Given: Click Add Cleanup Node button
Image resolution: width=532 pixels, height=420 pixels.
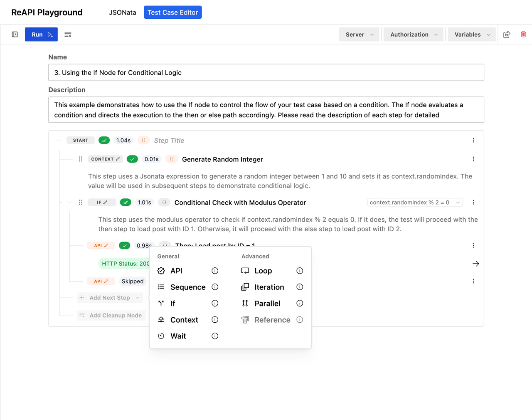Looking at the screenshot, I should [x=111, y=316].
